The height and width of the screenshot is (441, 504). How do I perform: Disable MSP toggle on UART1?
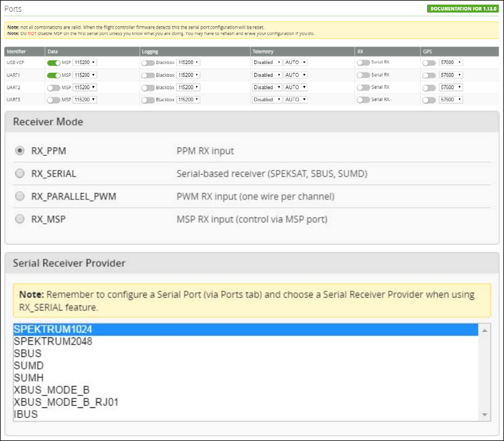(x=53, y=75)
